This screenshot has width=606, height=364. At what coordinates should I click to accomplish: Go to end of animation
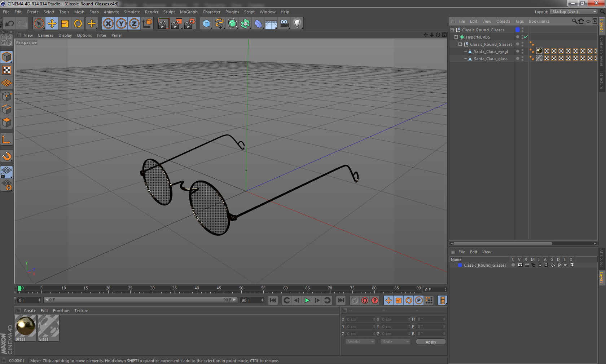point(341,300)
